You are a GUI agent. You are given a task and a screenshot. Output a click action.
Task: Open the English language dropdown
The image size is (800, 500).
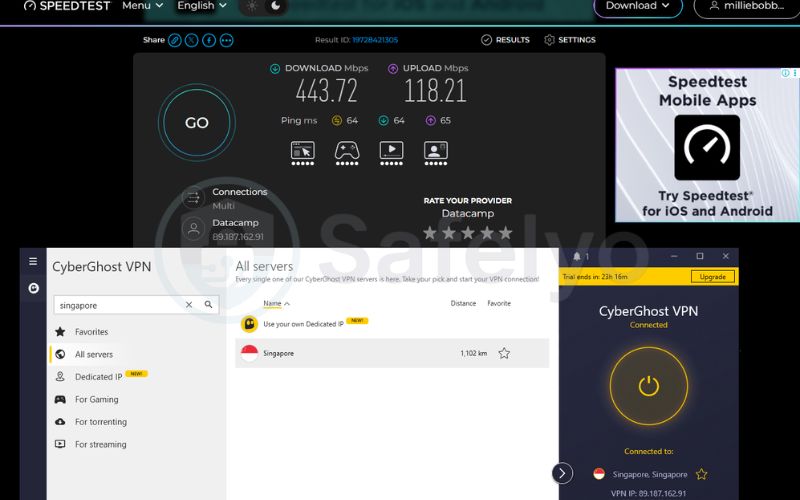(x=202, y=6)
